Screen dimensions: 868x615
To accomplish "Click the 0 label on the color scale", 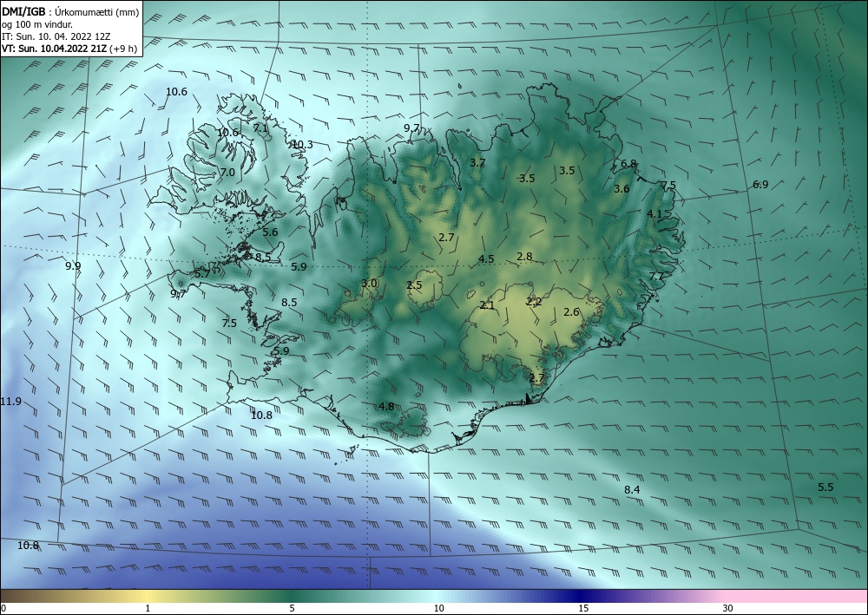I will pos(3,608).
